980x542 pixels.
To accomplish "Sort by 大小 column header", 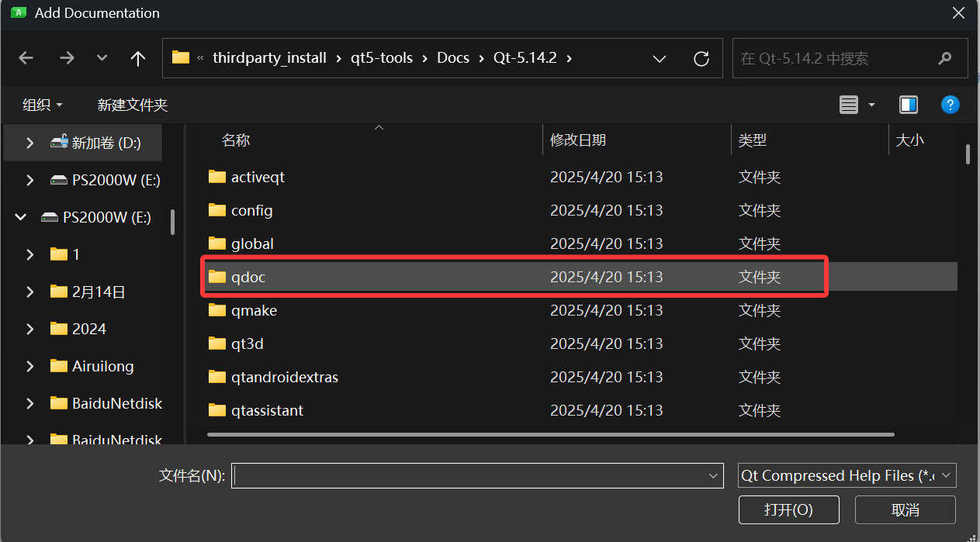I will 910,140.
